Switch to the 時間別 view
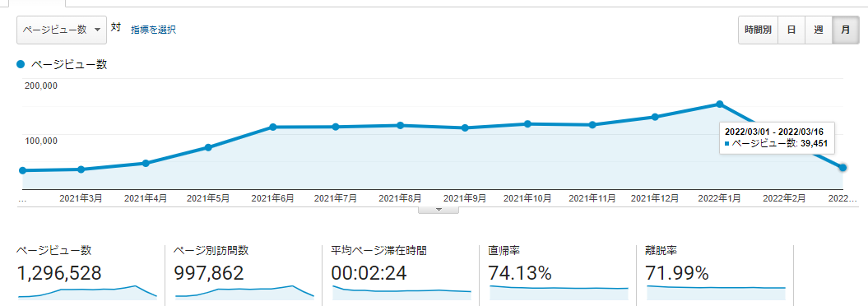Image resolution: width=868 pixels, height=306 pixels. (x=758, y=30)
